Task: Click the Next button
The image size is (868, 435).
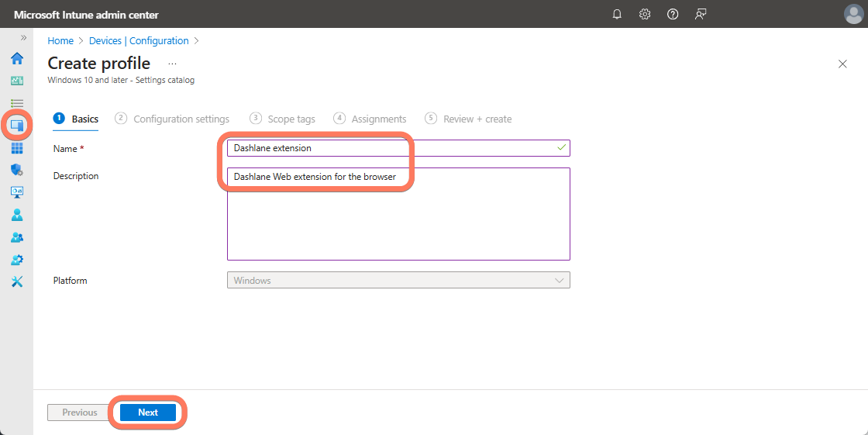Action: 148,413
